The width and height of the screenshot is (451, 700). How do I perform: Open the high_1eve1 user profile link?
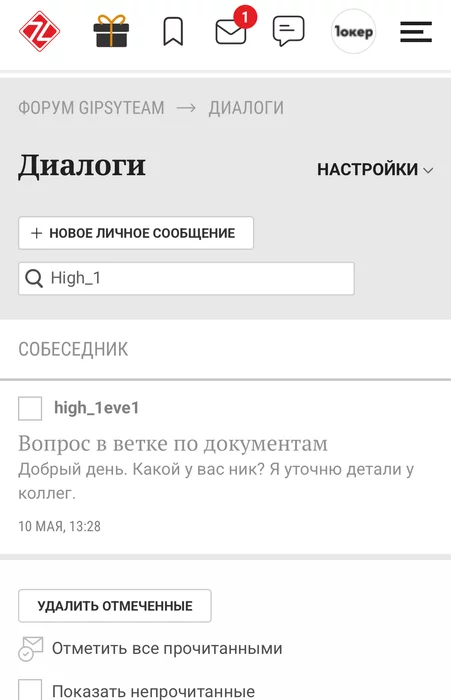pyautogui.click(x=96, y=408)
